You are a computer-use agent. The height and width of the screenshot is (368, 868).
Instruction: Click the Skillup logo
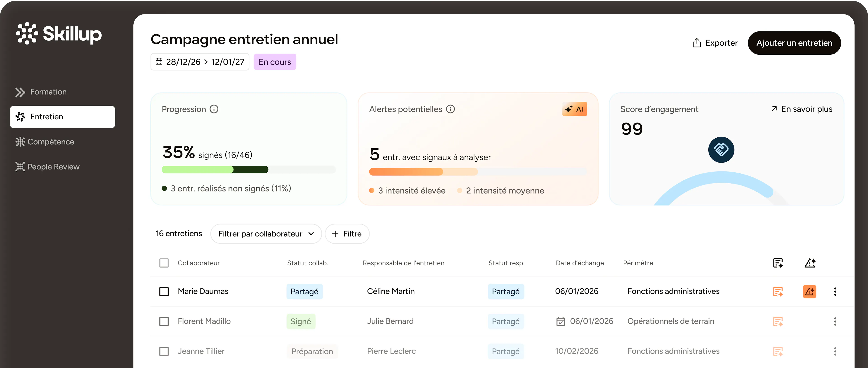[x=59, y=34]
